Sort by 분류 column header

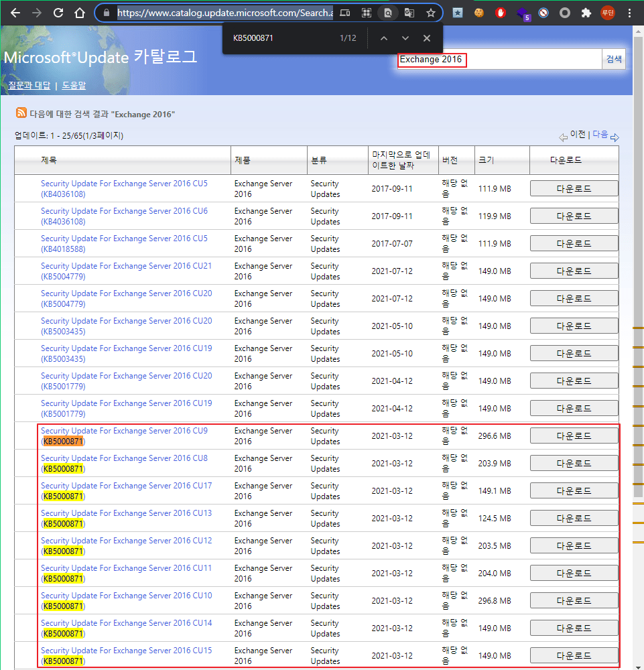pyautogui.click(x=319, y=160)
